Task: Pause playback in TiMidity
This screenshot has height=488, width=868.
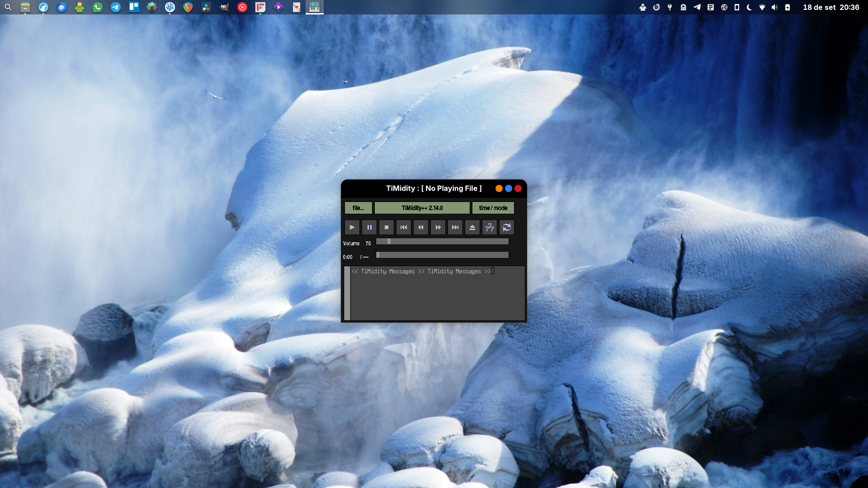Action: (x=369, y=227)
